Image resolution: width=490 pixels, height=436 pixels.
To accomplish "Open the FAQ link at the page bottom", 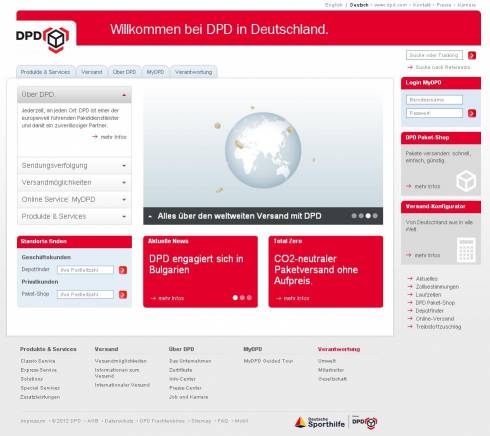I will click(x=223, y=421).
